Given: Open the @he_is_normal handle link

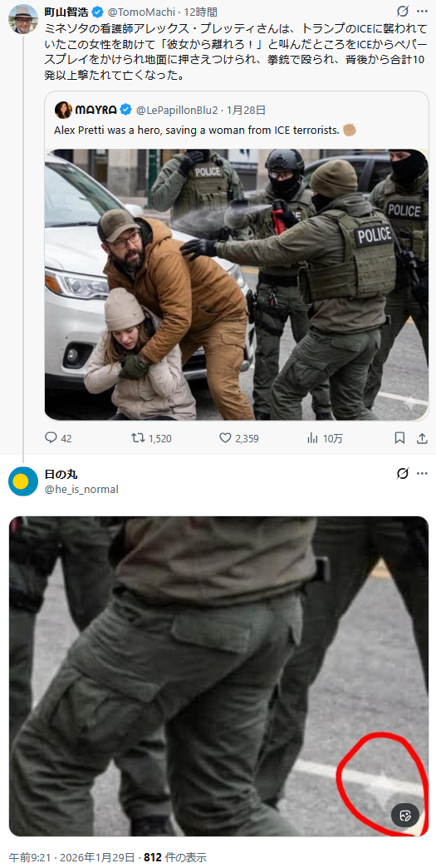Looking at the screenshot, I should tap(81, 490).
